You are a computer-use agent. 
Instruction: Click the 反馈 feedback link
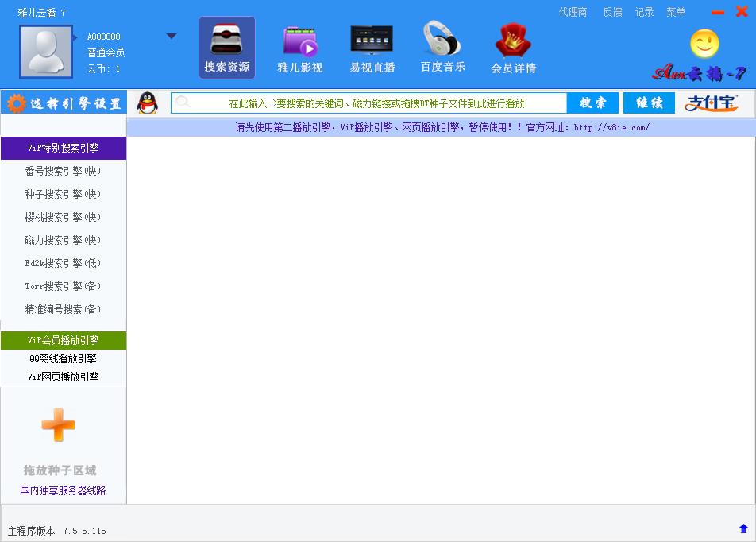pyautogui.click(x=612, y=12)
